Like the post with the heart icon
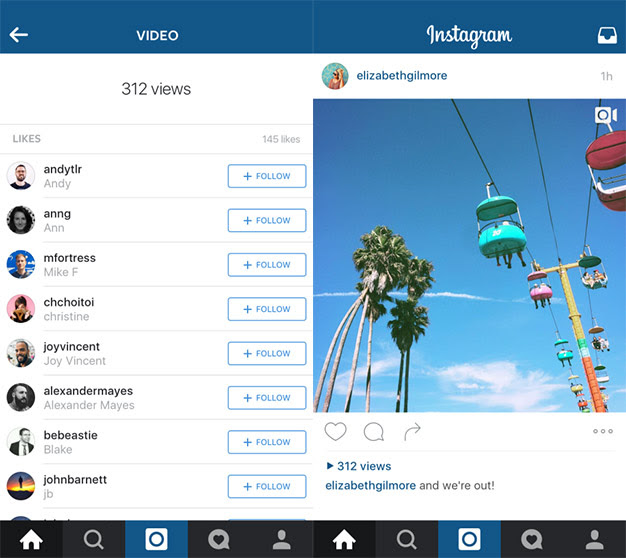 [x=335, y=431]
